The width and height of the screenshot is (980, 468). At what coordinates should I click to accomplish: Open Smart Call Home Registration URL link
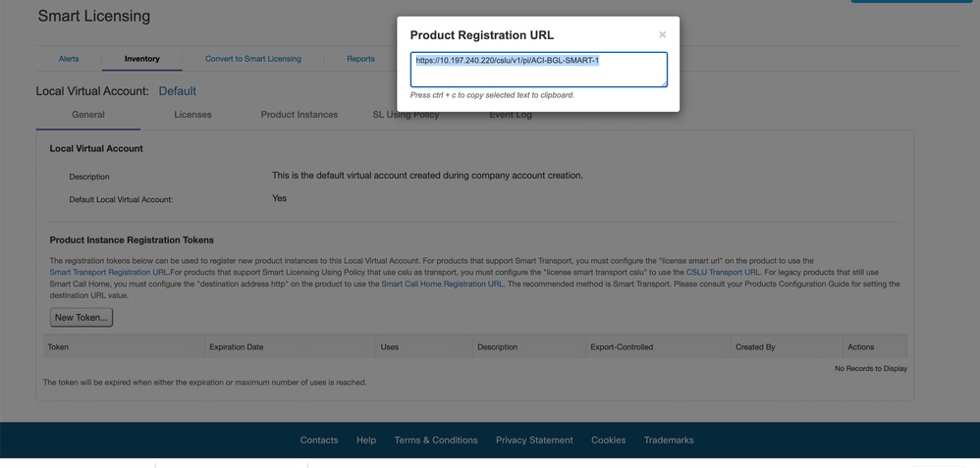point(443,284)
